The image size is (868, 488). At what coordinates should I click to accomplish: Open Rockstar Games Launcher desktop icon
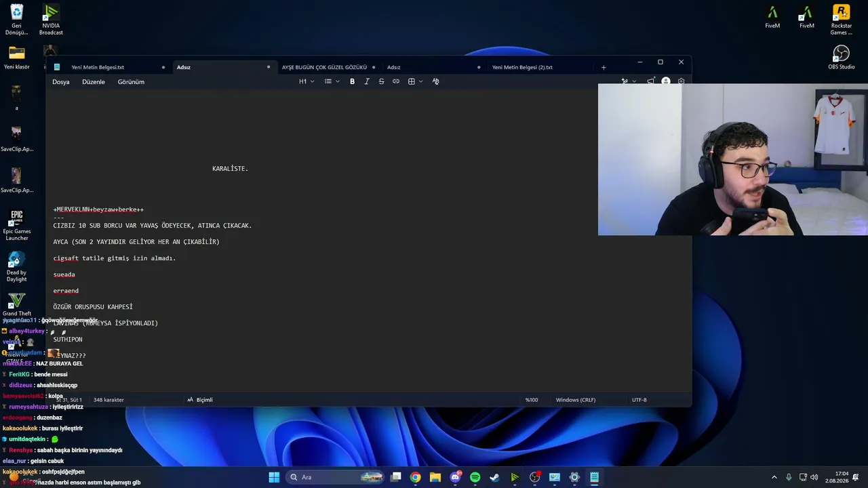tap(841, 20)
